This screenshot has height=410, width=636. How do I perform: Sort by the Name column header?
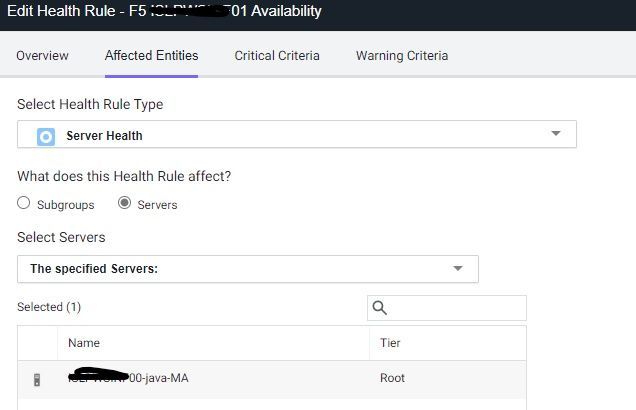[84, 343]
